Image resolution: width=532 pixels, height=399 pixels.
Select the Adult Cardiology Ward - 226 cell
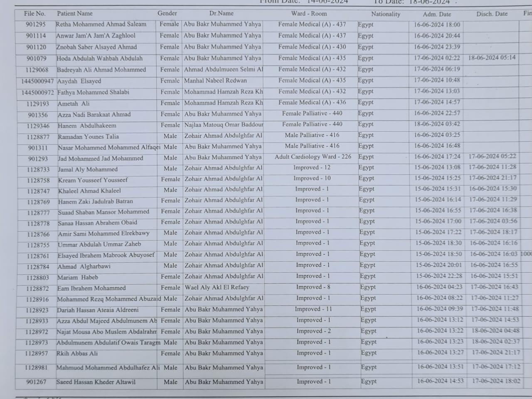tap(313, 157)
